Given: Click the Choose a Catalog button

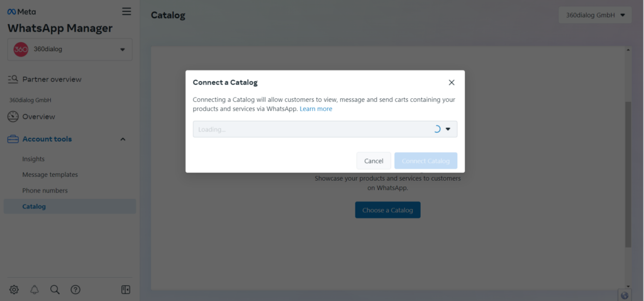Looking at the screenshot, I should click(387, 210).
